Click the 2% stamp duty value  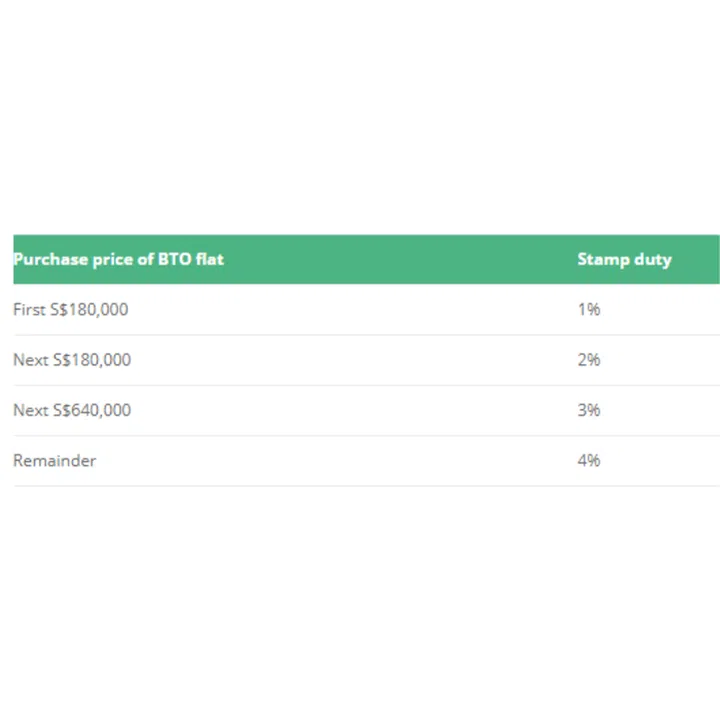tap(589, 360)
